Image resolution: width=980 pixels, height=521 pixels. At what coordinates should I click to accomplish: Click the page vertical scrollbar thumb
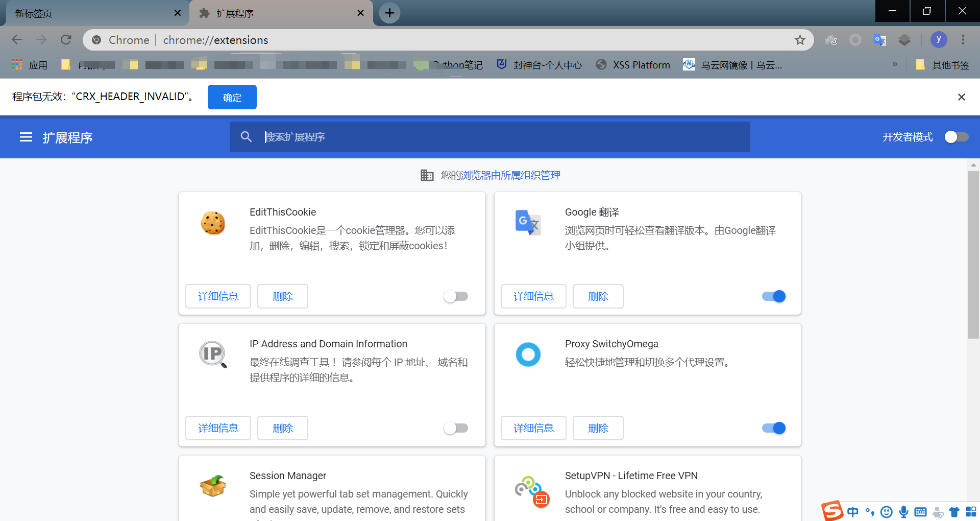(x=973, y=254)
